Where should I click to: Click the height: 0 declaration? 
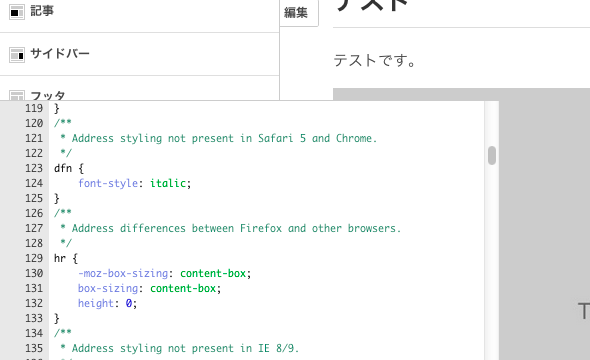click(107, 303)
